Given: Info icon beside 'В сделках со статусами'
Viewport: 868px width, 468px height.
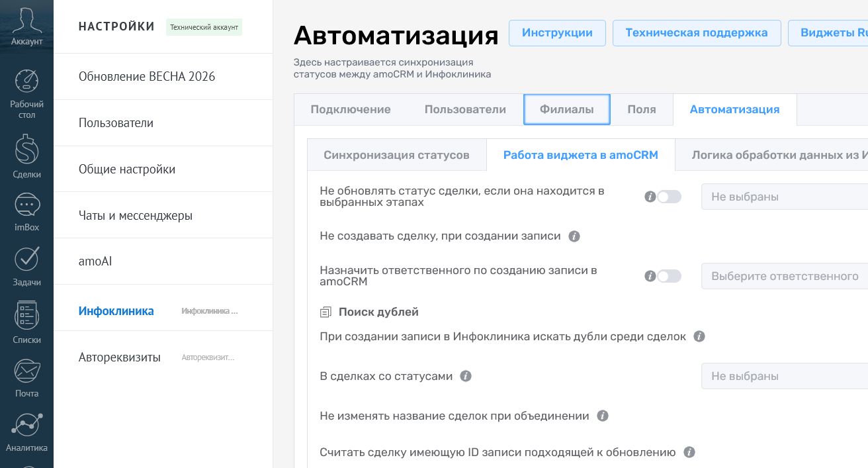Looking at the screenshot, I should 465,376.
